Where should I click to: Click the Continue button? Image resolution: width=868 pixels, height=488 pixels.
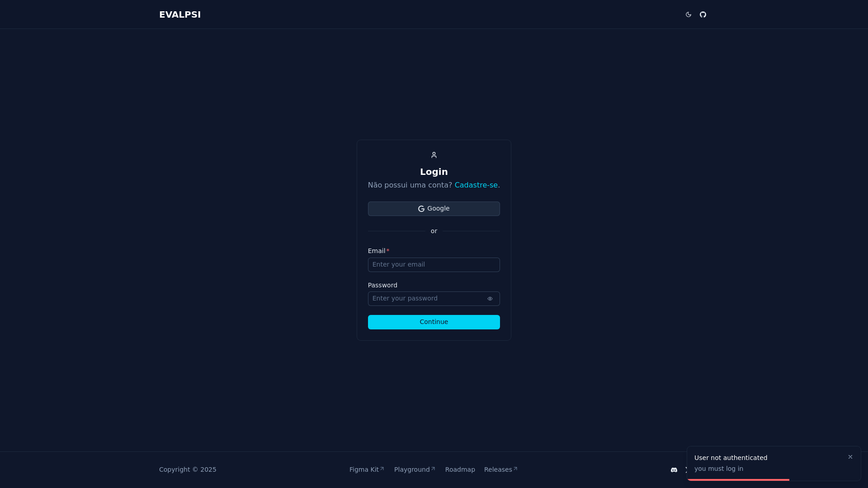(x=434, y=322)
